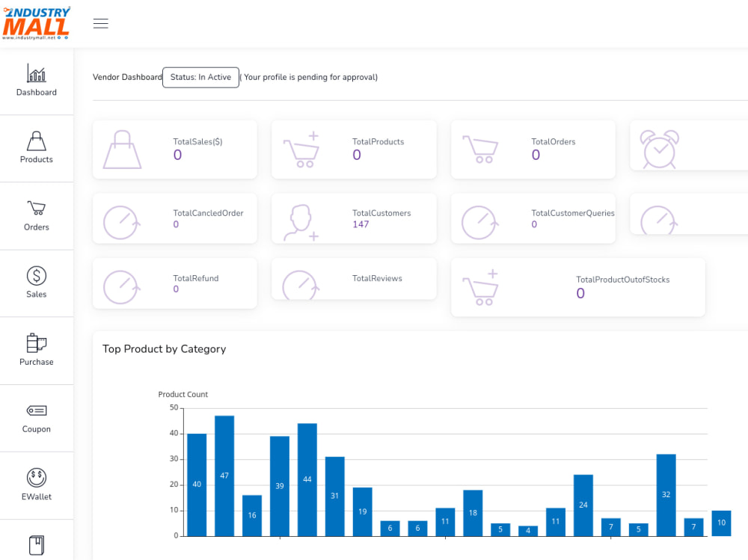Go to Products in the sidebar

(36, 148)
